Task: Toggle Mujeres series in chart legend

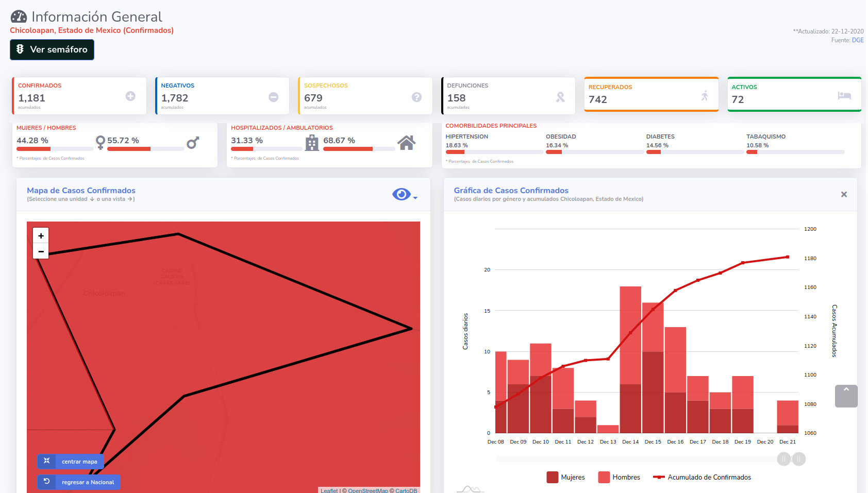Action: pos(565,477)
